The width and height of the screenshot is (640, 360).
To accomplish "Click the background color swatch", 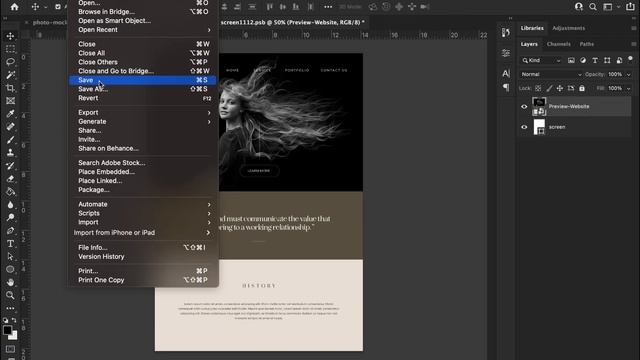I will pyautogui.click(x=14, y=336).
